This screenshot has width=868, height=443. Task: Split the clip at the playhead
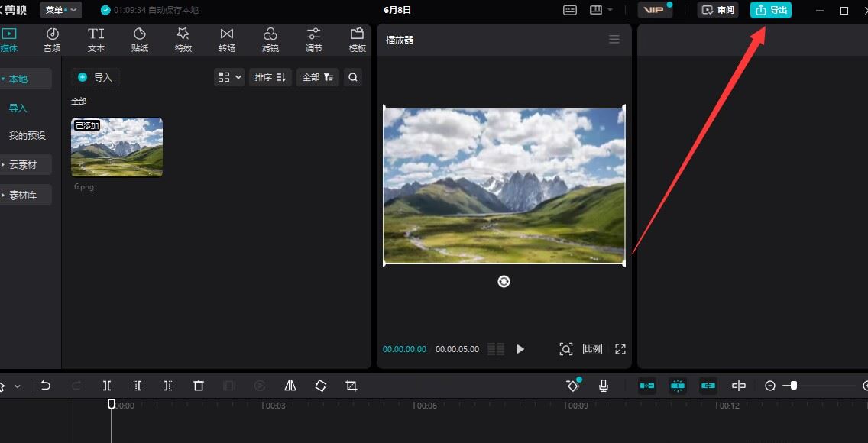[108, 386]
